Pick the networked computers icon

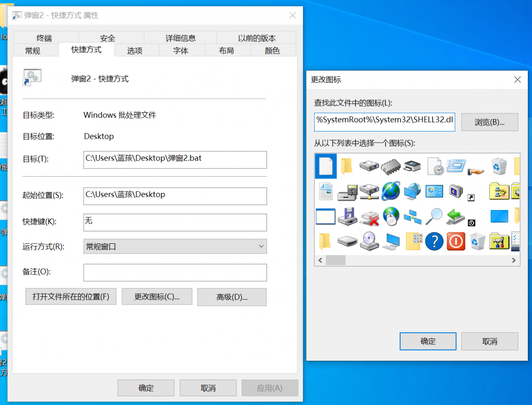412,217
